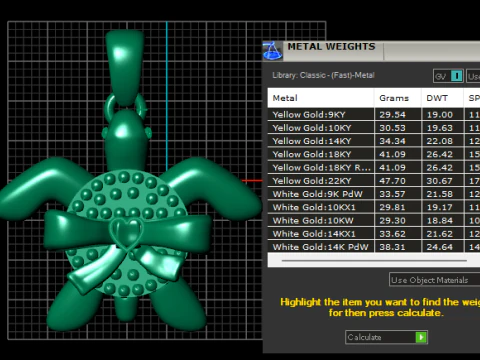Select the Yellow Gold:14KY row

point(374,141)
